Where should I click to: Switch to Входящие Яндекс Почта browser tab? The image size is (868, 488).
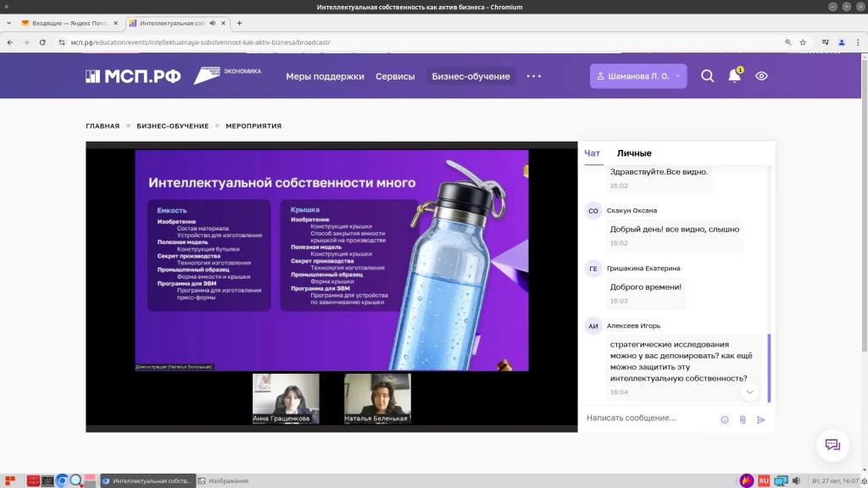(70, 23)
